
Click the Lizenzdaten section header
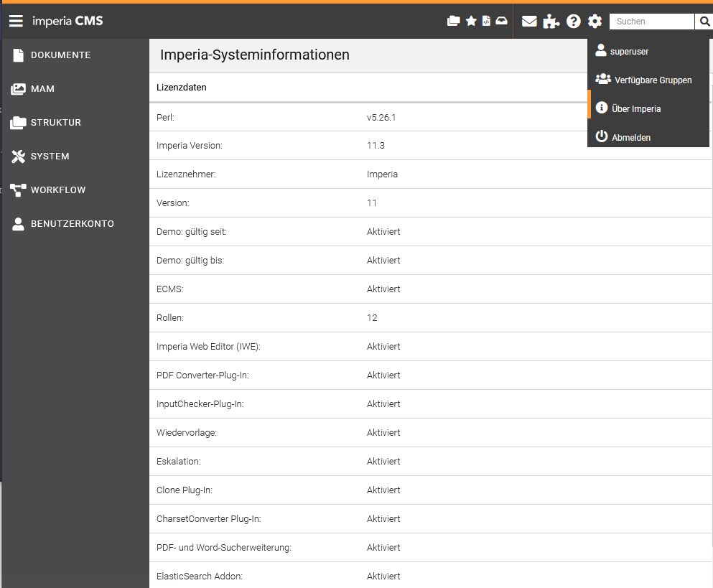click(182, 88)
